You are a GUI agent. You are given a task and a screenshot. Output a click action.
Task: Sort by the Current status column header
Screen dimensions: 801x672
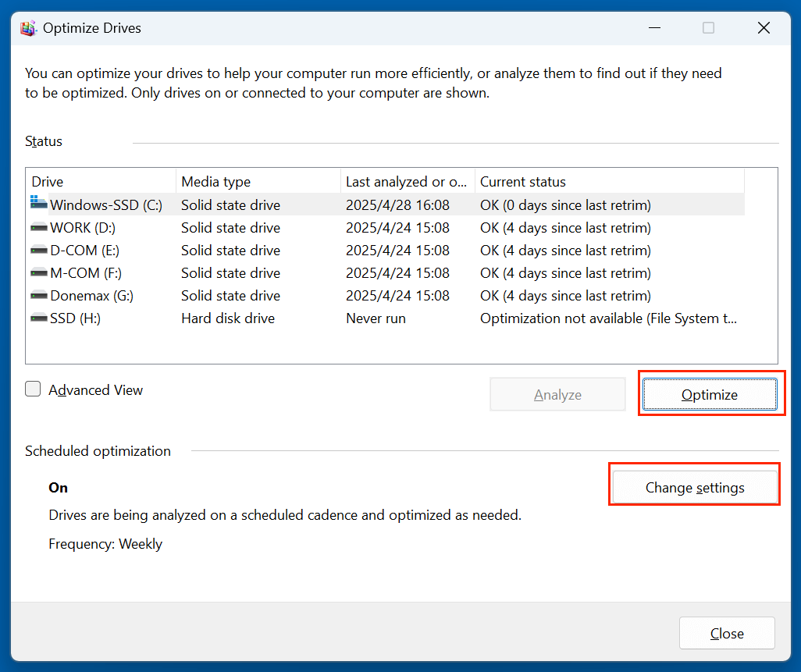click(x=546, y=181)
